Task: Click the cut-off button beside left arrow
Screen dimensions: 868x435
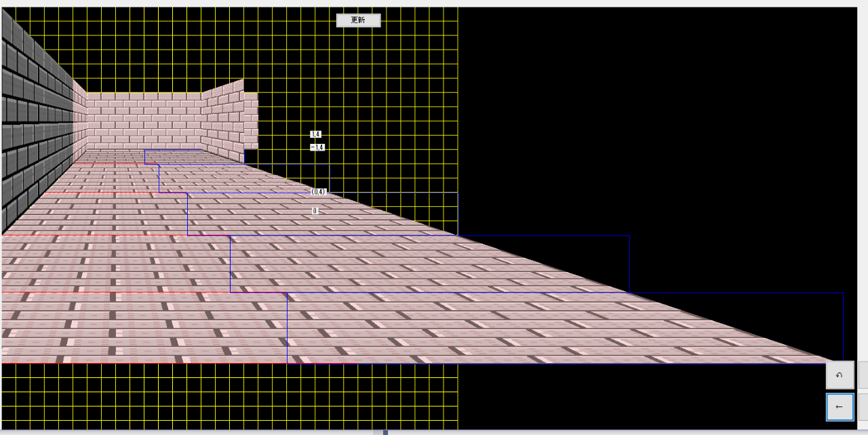Action: (863, 406)
